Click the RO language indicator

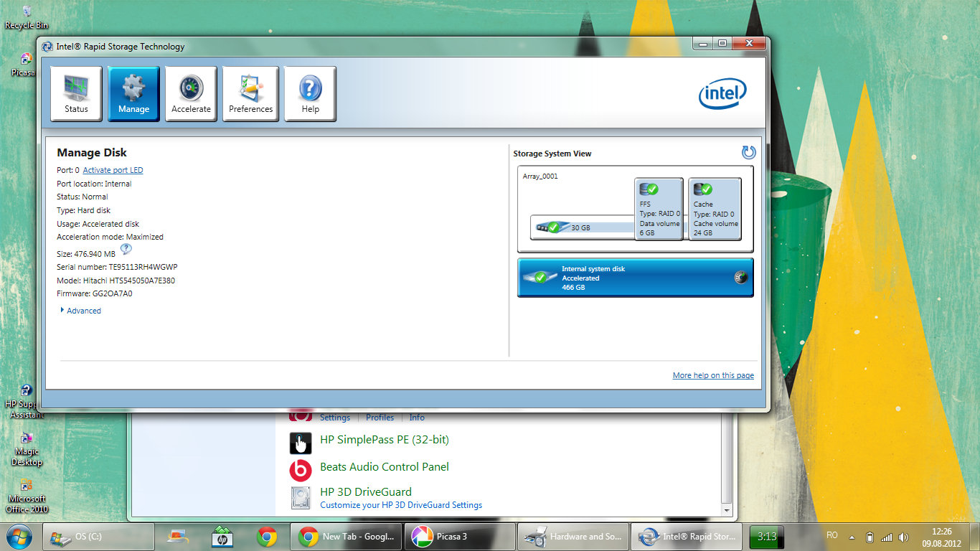point(832,535)
